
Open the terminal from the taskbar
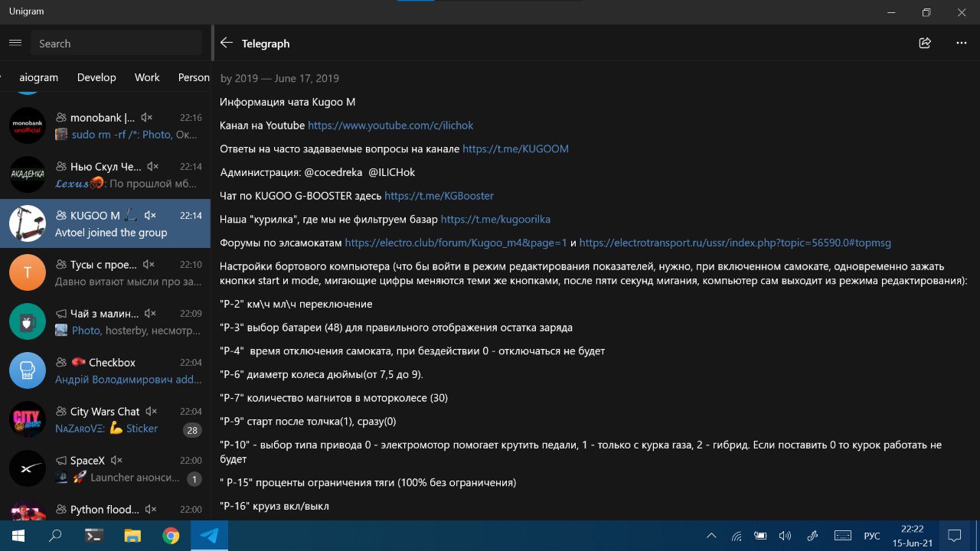pyautogui.click(x=94, y=536)
